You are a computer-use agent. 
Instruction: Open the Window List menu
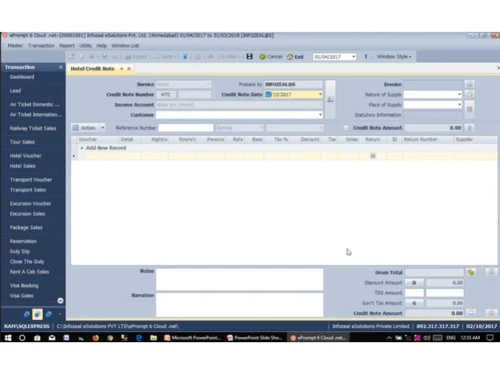tap(125, 46)
